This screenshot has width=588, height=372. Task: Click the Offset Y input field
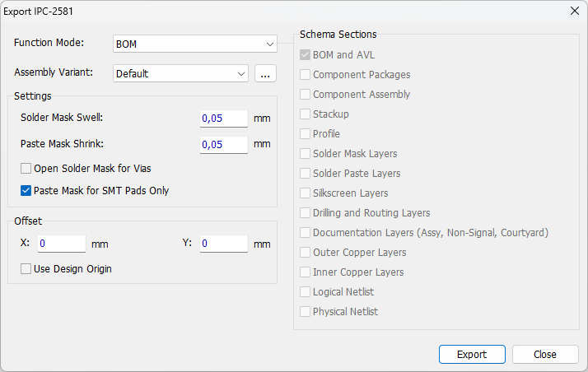click(x=223, y=244)
